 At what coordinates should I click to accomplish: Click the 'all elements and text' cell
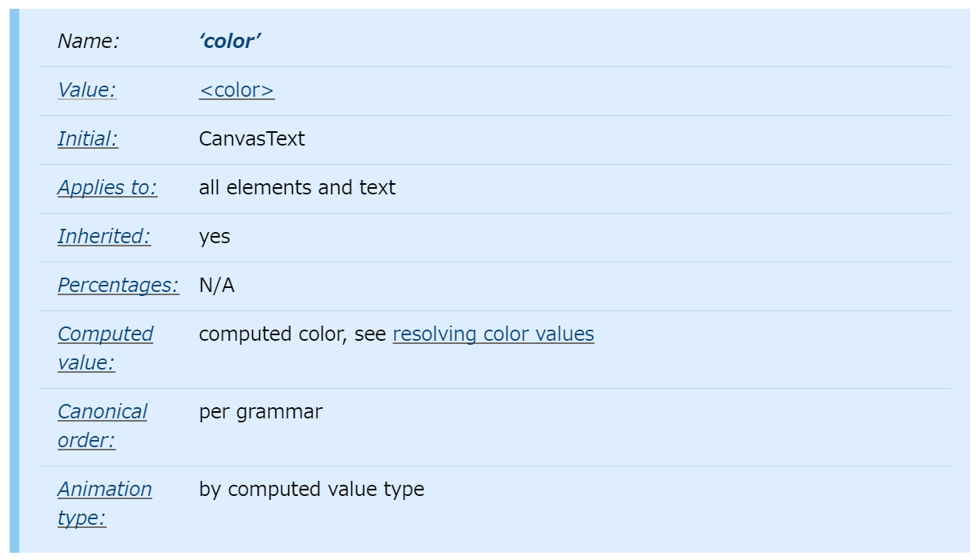[x=297, y=188]
